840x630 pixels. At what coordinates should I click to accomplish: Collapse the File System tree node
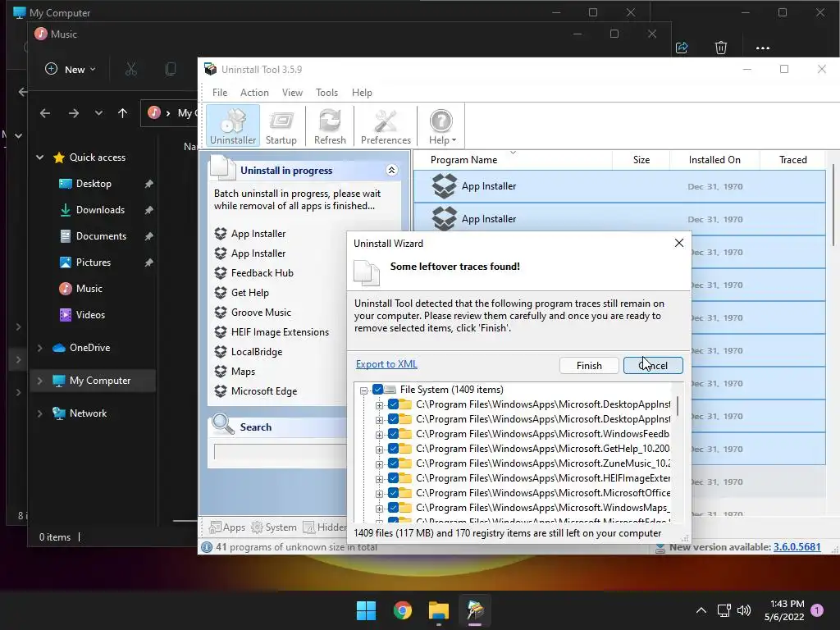(x=363, y=390)
